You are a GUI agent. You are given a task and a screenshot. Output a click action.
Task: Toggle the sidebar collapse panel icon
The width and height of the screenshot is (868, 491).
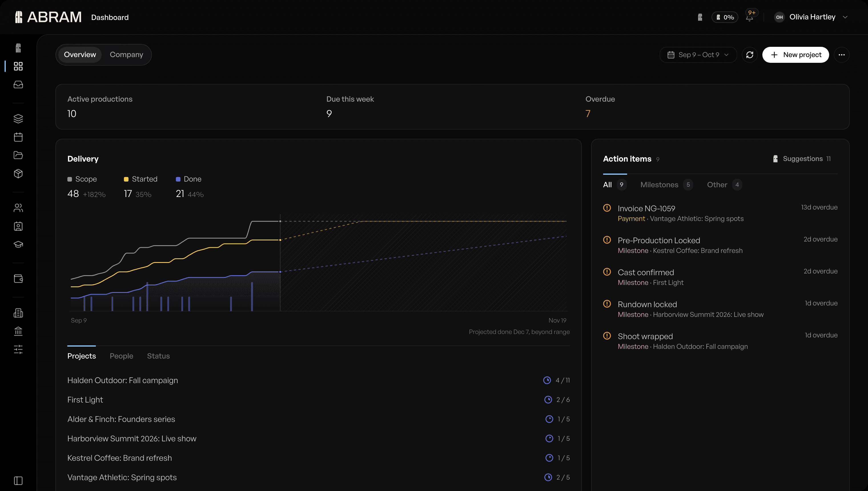click(18, 480)
